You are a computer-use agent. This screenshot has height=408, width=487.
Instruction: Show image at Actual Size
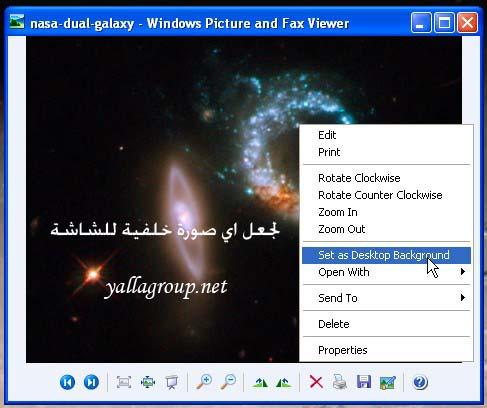point(148,382)
